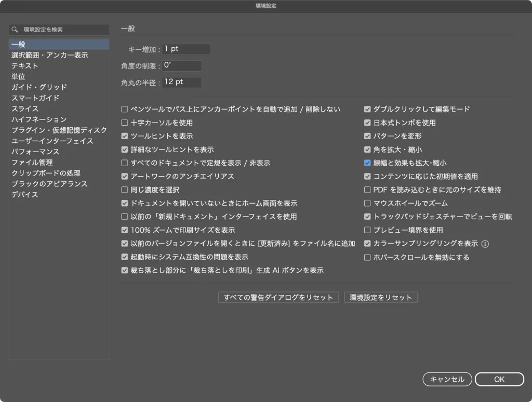Disable 日本式トンボを使用 checkbox

[x=367, y=123]
